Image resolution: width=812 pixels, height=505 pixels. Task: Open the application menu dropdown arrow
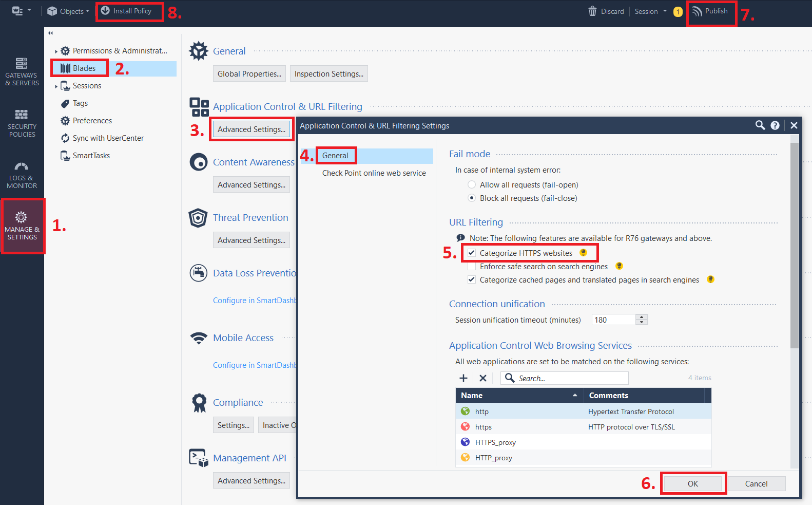tap(29, 10)
